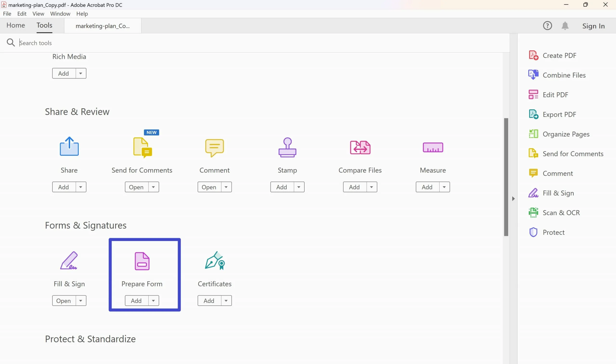Click the Comment tool Open button
The height and width of the screenshot is (364, 616).
coord(209,187)
